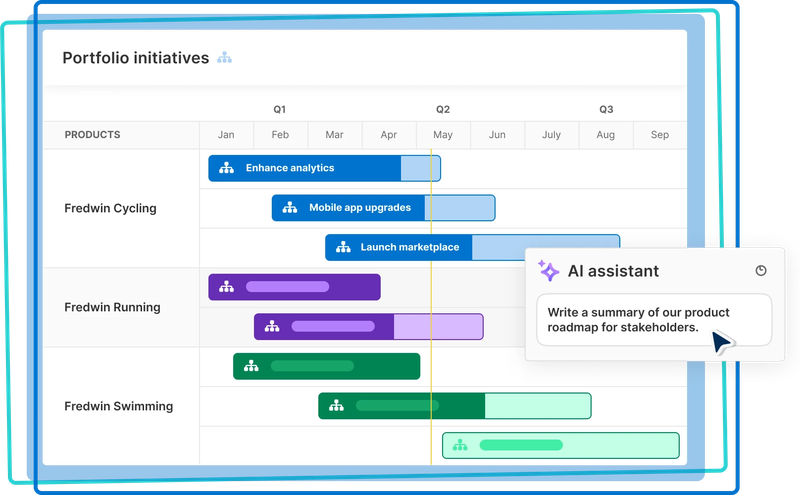
Task: Click the PRODUCTS column header
Action: 92,135
